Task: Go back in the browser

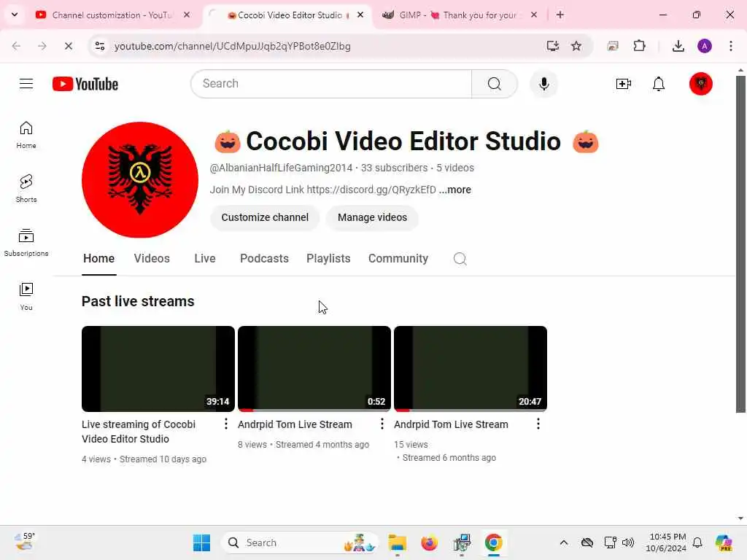Action: pos(16,46)
